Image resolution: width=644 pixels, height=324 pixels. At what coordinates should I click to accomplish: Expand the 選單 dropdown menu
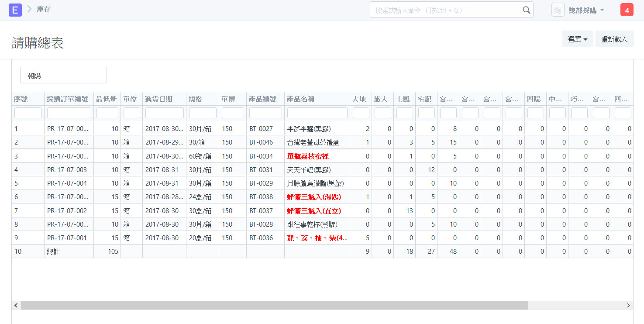pos(577,39)
